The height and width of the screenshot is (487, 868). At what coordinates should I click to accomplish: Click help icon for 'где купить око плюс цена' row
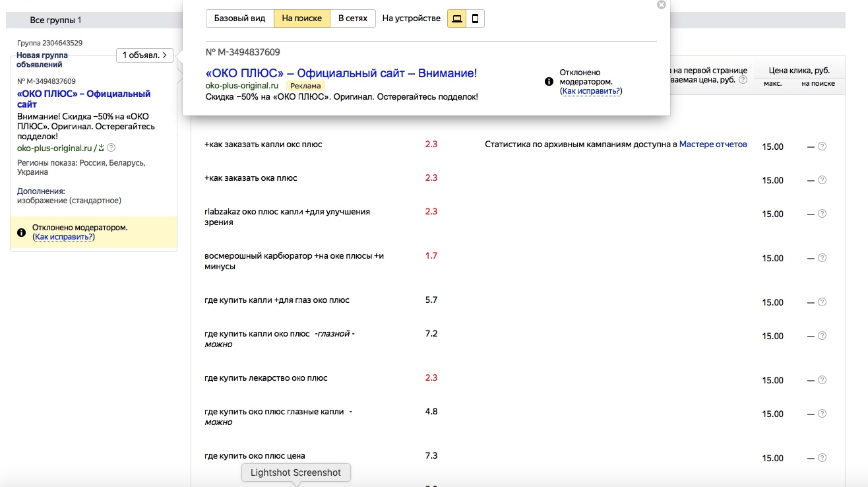coord(822,458)
